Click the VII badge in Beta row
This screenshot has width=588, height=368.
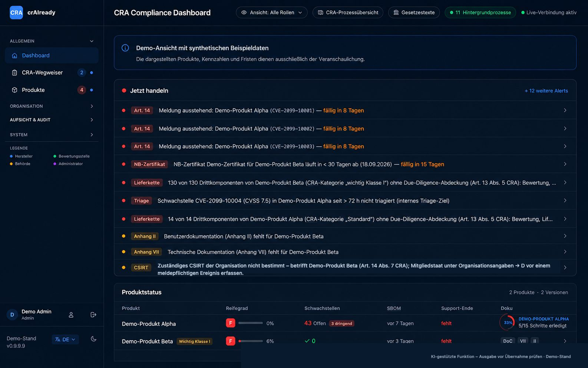523,341
